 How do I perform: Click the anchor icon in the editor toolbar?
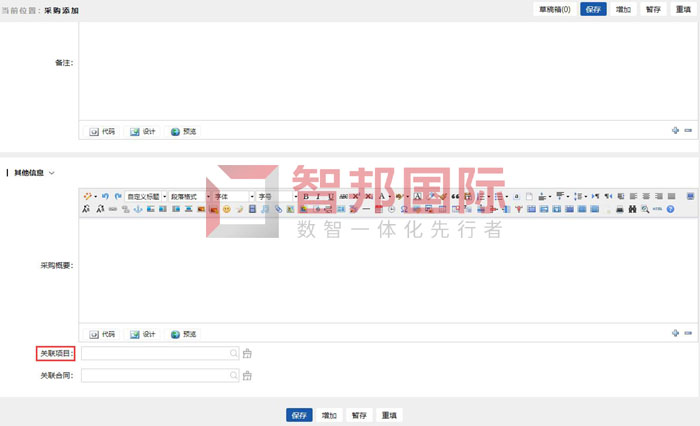(137, 209)
